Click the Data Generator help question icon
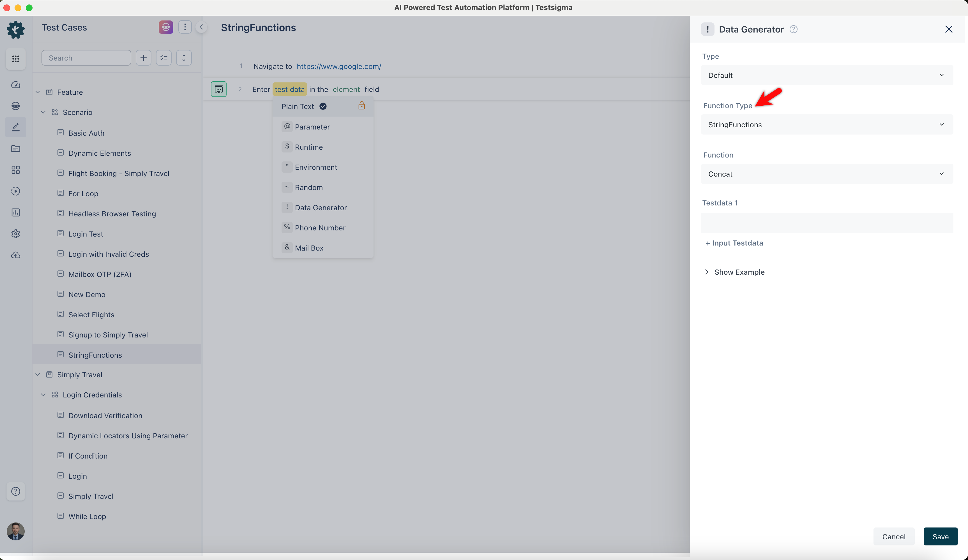The height and width of the screenshot is (560, 968). pos(794,29)
